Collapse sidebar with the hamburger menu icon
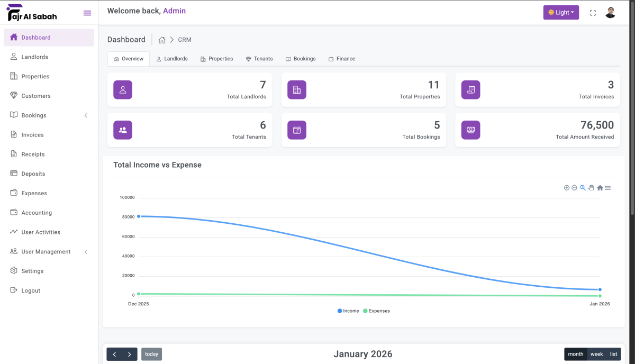635x364 pixels. click(x=87, y=13)
